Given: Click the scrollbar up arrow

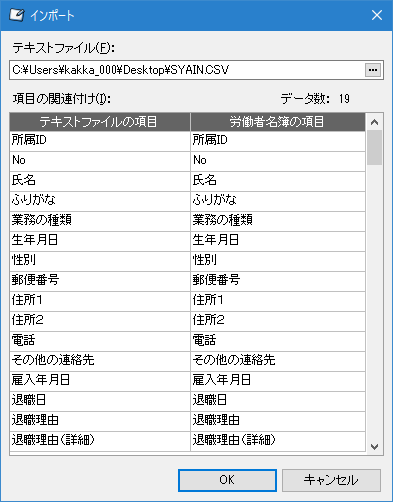Looking at the screenshot, I should (x=374, y=122).
